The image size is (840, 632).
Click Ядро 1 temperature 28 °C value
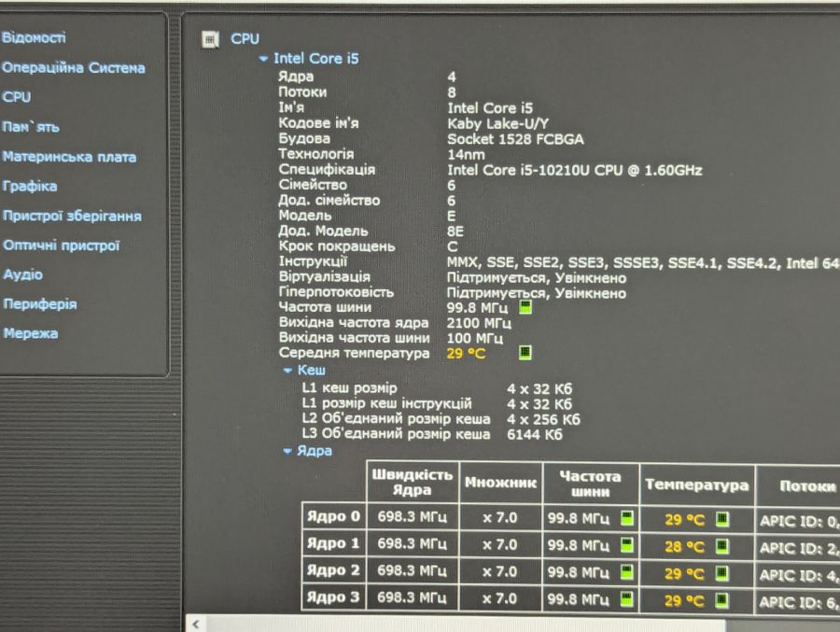[685, 547]
